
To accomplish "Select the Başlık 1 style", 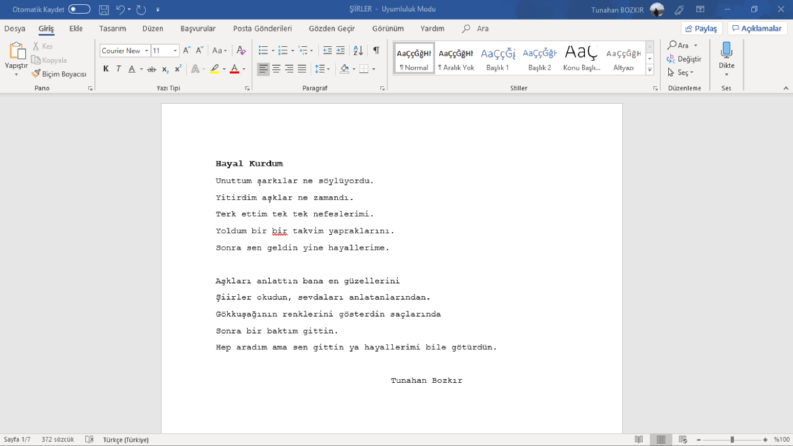I will (x=498, y=59).
